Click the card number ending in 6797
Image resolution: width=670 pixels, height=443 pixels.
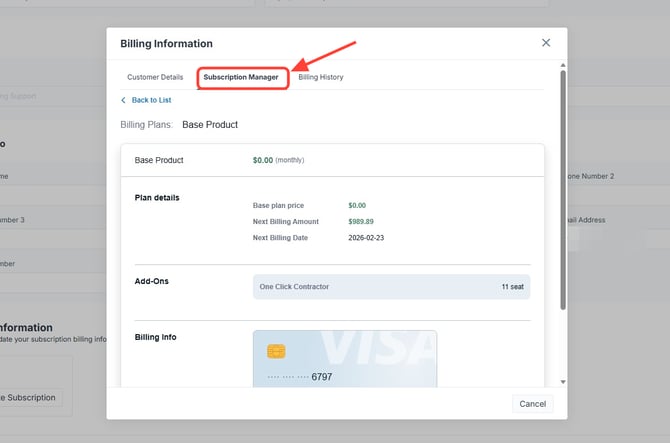click(321, 377)
